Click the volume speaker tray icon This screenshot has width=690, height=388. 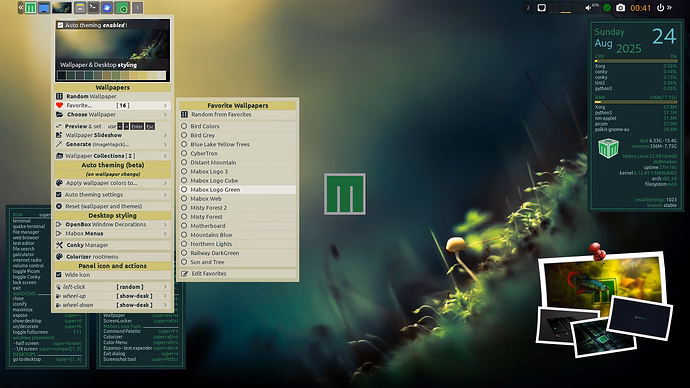(x=588, y=8)
